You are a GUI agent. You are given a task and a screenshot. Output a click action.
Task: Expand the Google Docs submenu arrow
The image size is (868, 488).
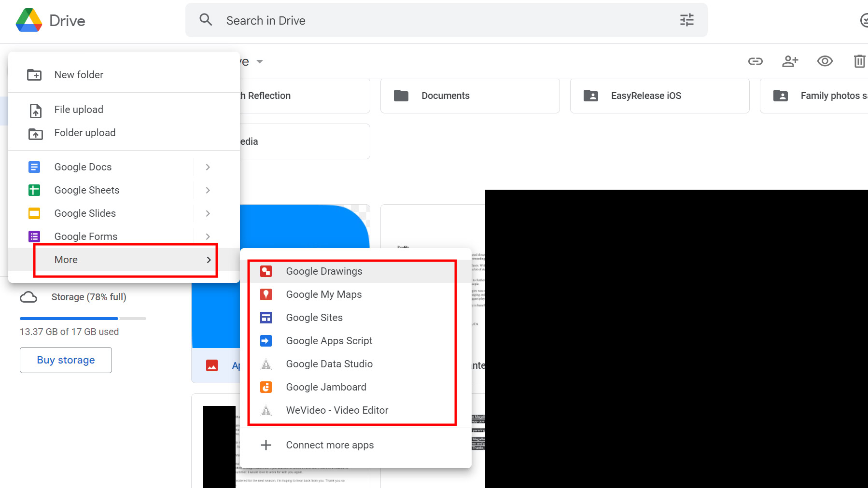coord(208,167)
